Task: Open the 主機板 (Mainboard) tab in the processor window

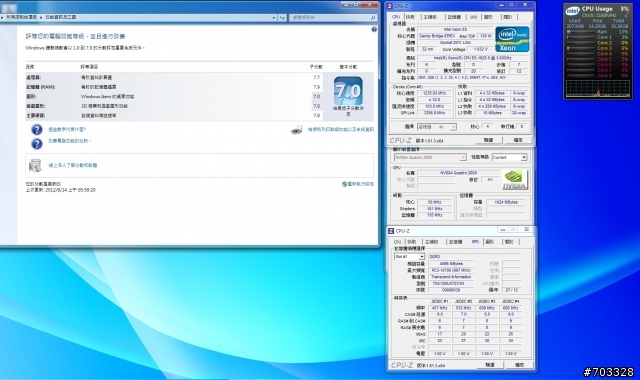Action: click(x=430, y=17)
